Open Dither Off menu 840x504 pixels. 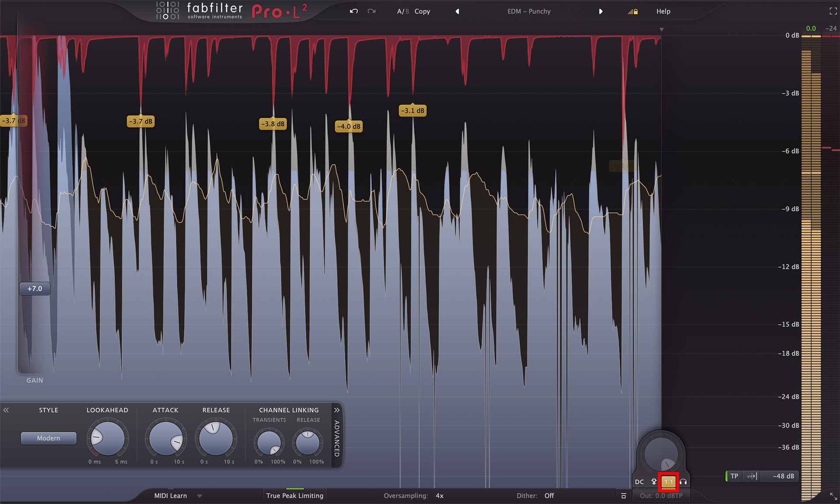535,496
